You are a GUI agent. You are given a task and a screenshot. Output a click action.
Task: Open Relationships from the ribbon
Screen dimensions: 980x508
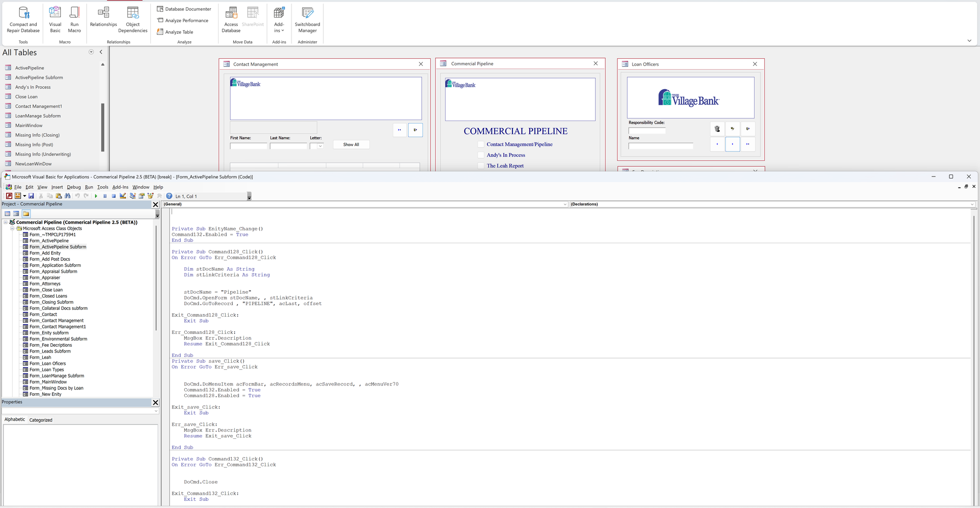[x=103, y=17]
